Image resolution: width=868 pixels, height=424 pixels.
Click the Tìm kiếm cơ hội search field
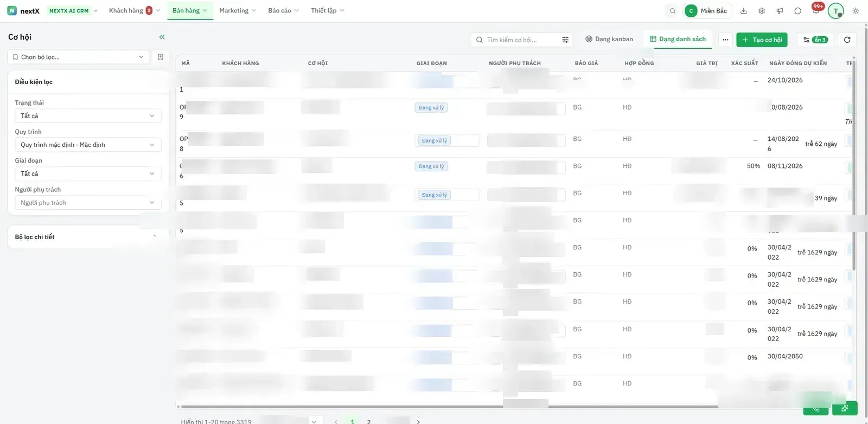521,40
